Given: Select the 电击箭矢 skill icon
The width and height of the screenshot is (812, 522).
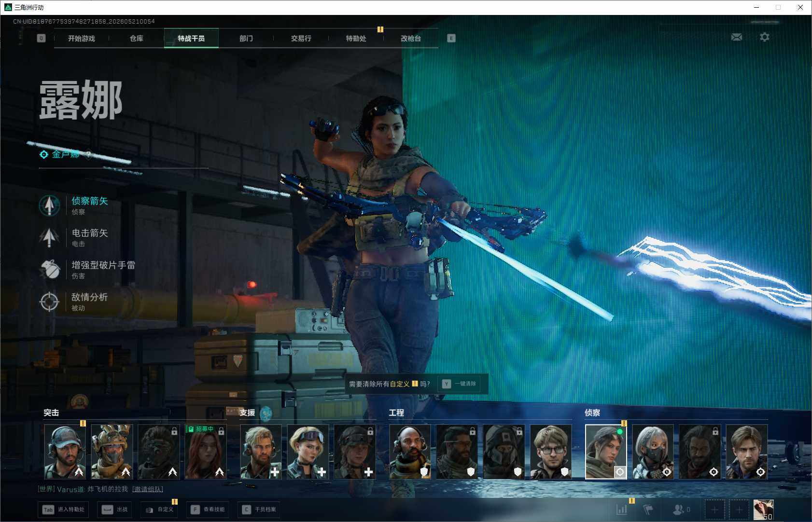Looking at the screenshot, I should (49, 237).
